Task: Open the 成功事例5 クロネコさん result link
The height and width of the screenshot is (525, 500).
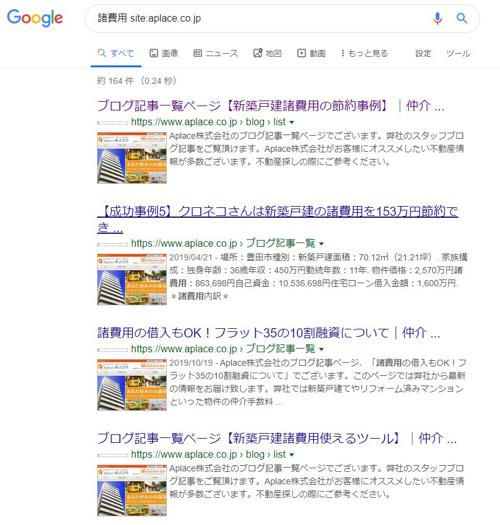Action: 278,219
